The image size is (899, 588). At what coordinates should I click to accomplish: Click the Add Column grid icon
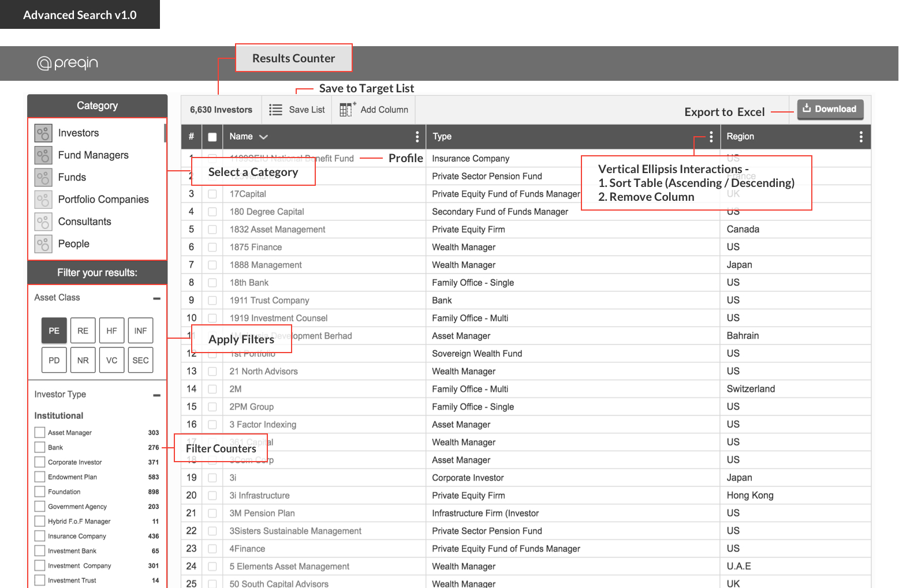pos(346,109)
